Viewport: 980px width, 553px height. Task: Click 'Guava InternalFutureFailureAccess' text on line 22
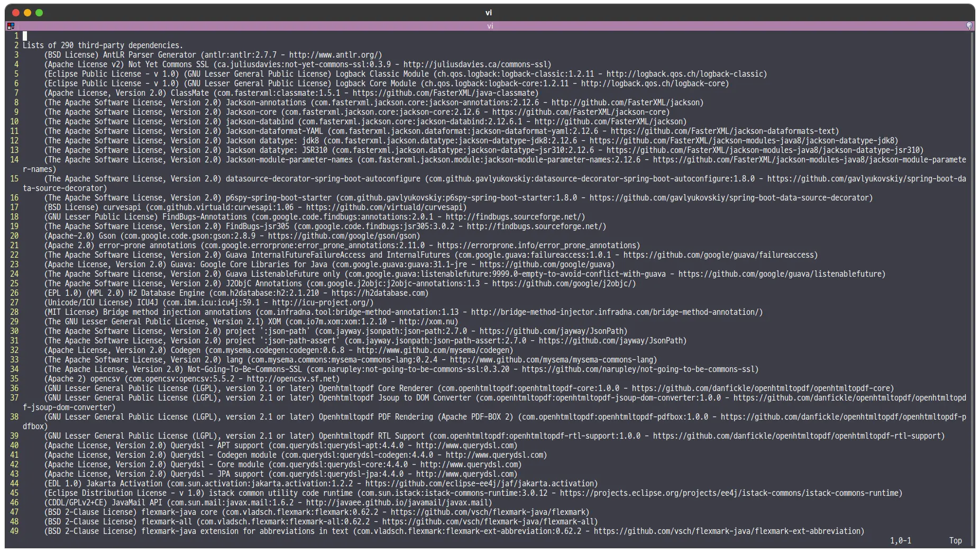tap(296, 255)
